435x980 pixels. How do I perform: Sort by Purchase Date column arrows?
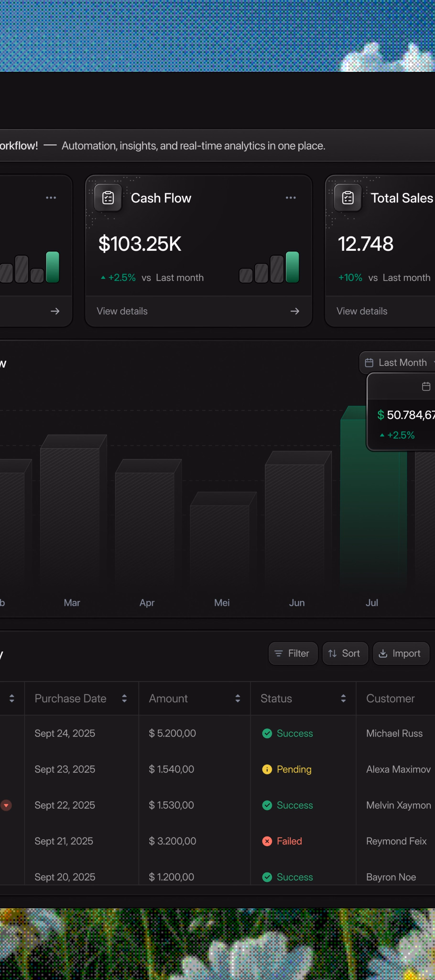(124, 698)
